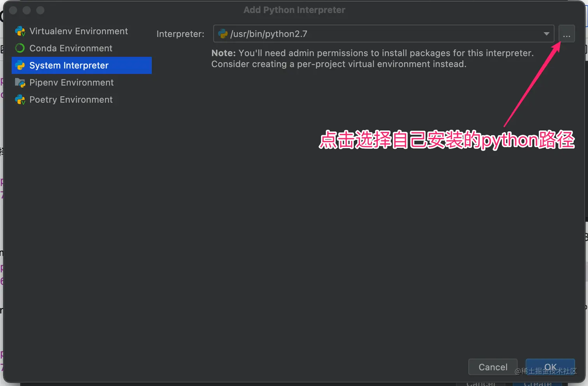The width and height of the screenshot is (588, 386).
Task: Click the green Conda Environment circle icon
Action: tap(20, 48)
